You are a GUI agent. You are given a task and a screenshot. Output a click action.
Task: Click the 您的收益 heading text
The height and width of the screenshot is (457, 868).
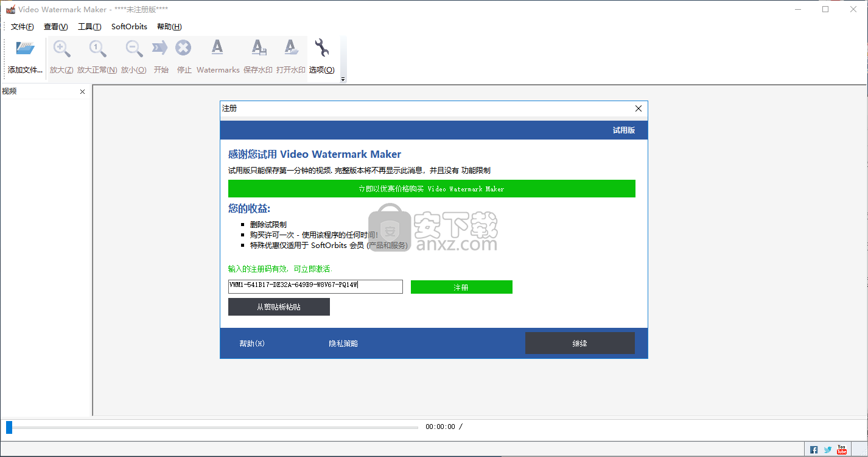click(250, 208)
